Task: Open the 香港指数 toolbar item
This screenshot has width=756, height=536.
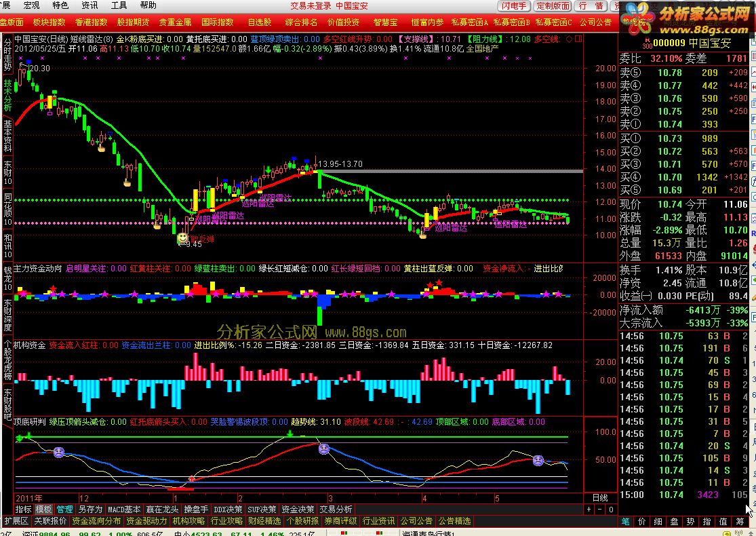Action: 91,22
